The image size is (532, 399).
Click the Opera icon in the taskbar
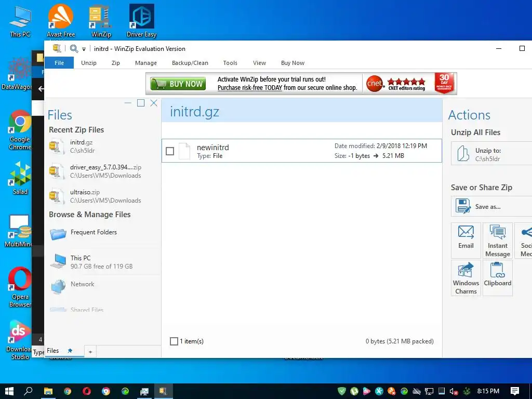coord(87,391)
